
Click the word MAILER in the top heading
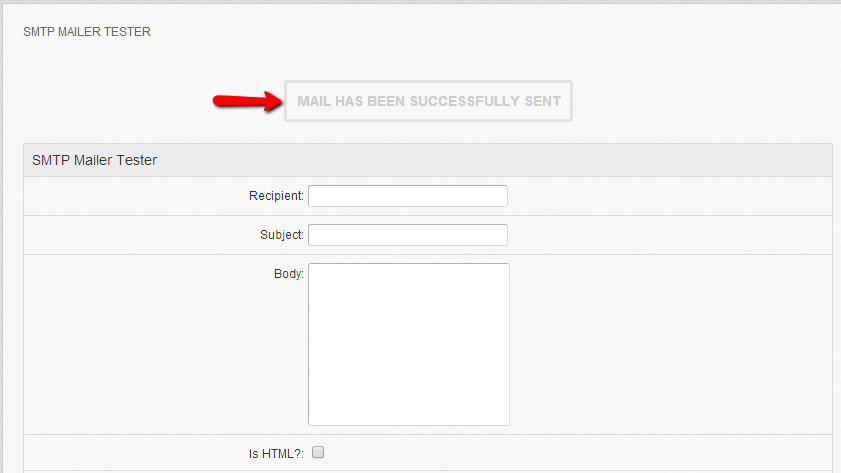[x=79, y=32]
